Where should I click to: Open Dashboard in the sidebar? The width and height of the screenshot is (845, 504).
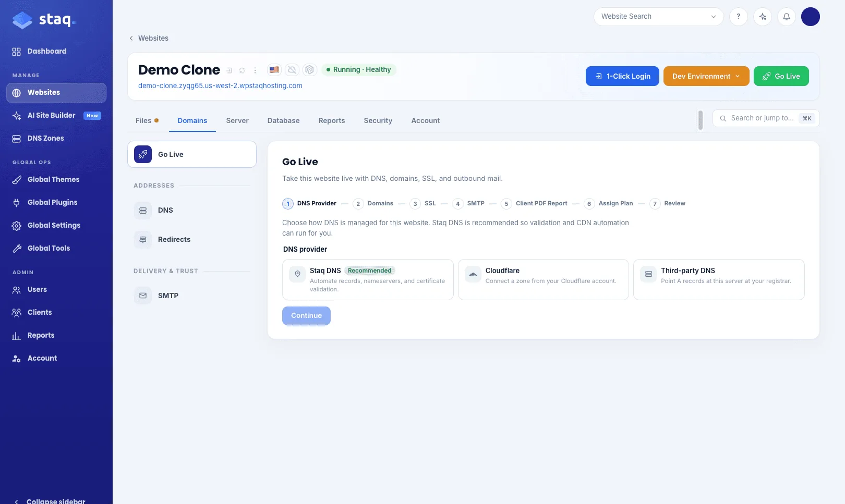tap(56, 52)
